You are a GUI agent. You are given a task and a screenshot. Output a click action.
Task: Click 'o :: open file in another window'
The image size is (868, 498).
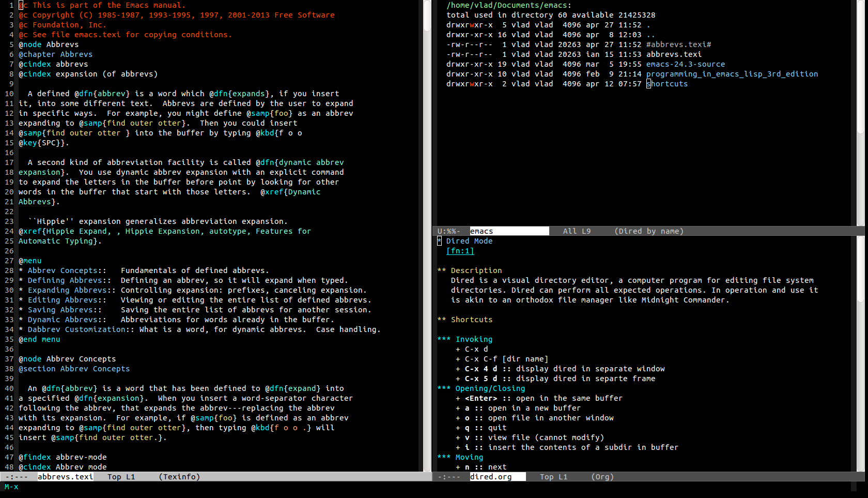coord(534,418)
